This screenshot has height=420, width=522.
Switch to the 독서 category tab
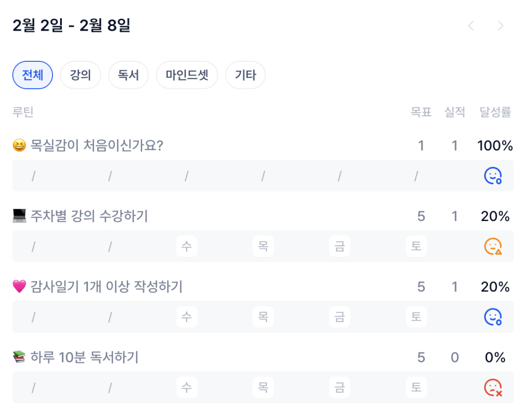pos(128,75)
